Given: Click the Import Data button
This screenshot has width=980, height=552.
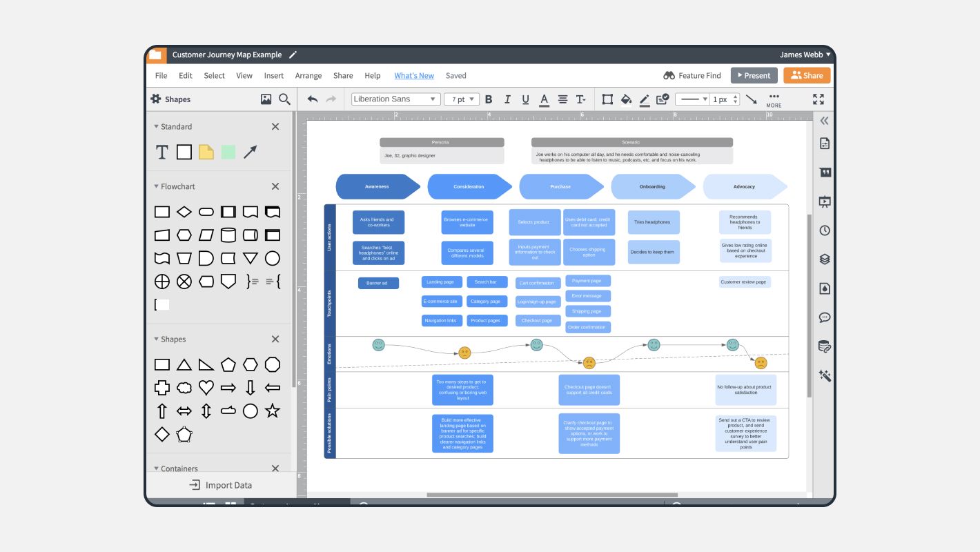Looking at the screenshot, I should click(x=220, y=484).
